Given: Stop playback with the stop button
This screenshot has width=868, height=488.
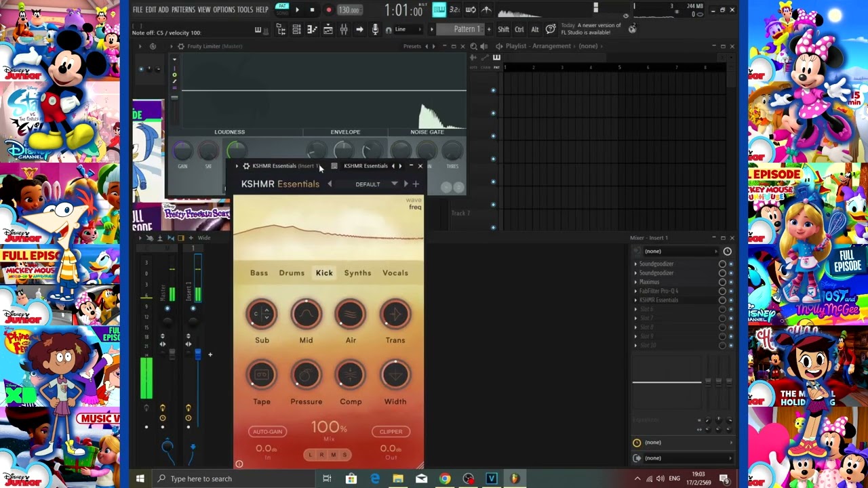Looking at the screenshot, I should point(312,9).
